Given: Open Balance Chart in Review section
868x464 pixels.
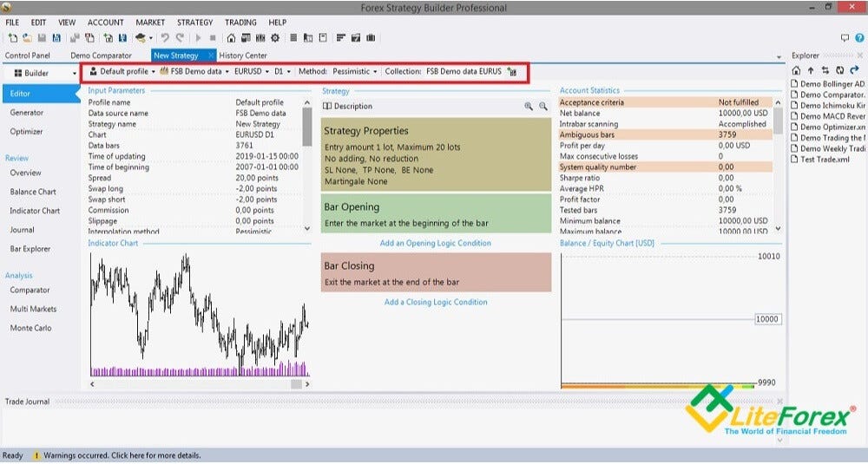Looking at the screenshot, I should (33, 192).
